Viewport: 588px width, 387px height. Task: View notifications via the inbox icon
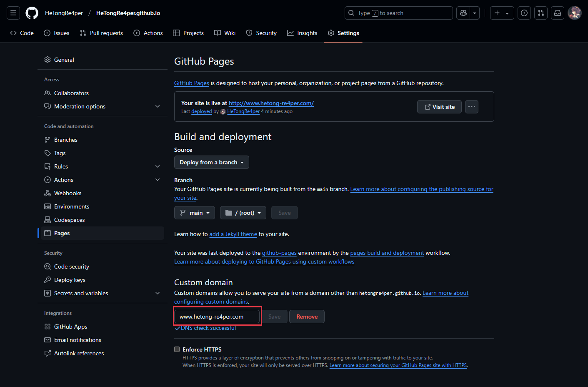coord(557,13)
